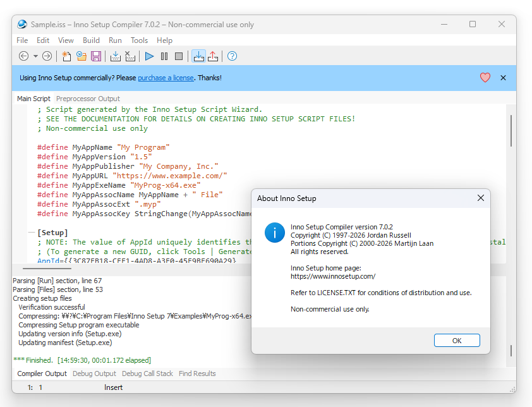Save the script using the floppy icon
The width and height of the screenshot is (532, 407).
(x=96, y=56)
